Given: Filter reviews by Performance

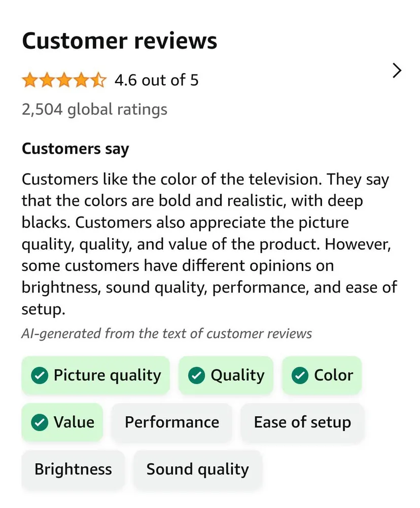Looking at the screenshot, I should coord(171,422).
